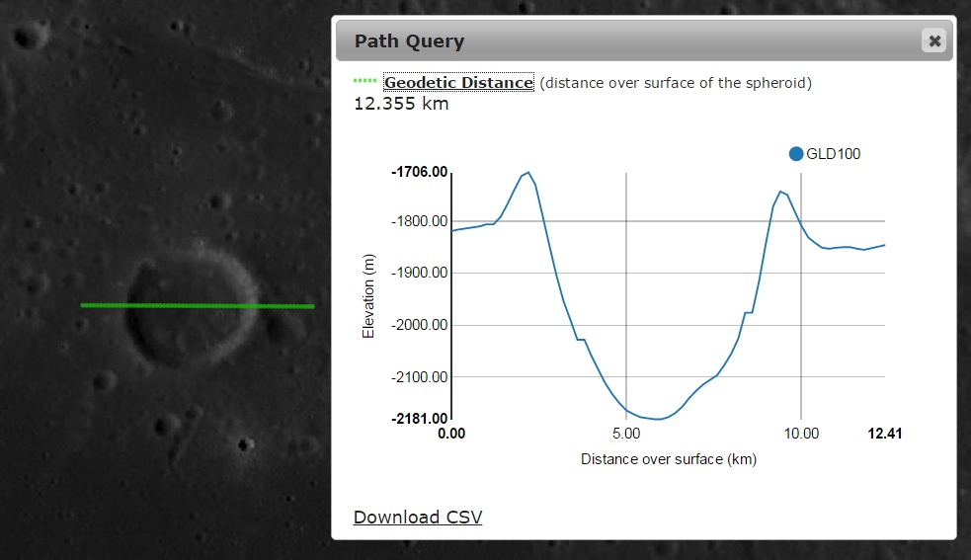Click the Elevation (m) axis label

click(x=368, y=296)
